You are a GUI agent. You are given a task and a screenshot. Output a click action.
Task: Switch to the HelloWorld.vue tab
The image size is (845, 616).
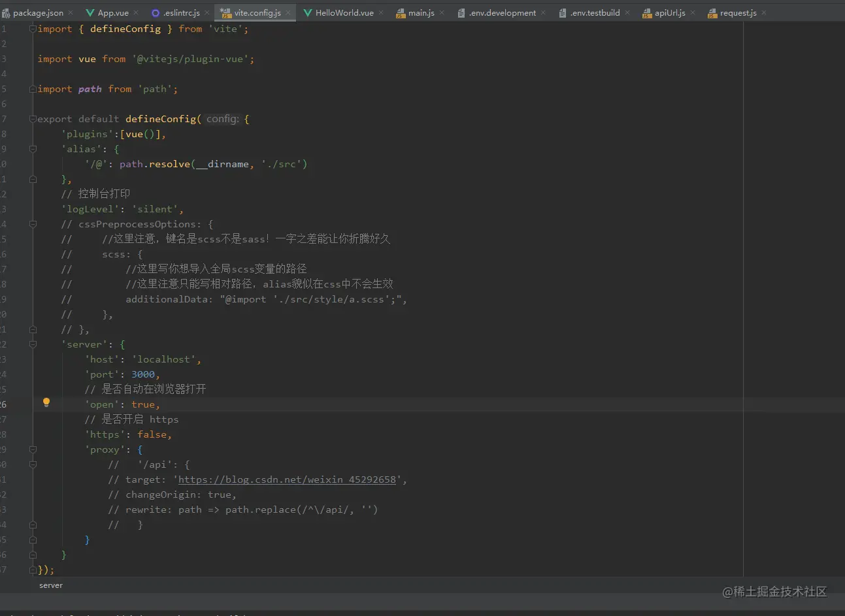click(x=344, y=12)
